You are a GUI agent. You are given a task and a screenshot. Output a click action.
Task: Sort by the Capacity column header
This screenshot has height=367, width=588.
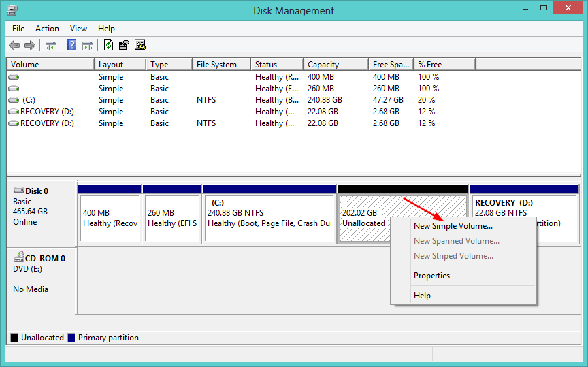click(x=323, y=65)
